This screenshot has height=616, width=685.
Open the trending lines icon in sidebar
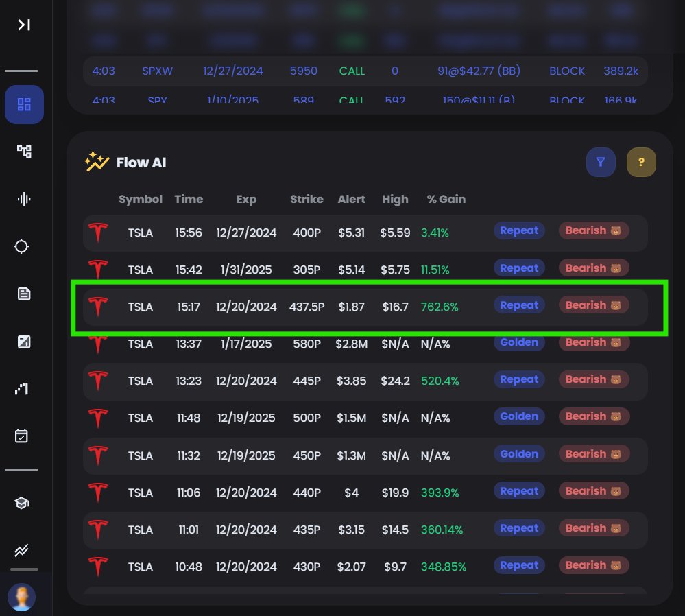click(21, 550)
